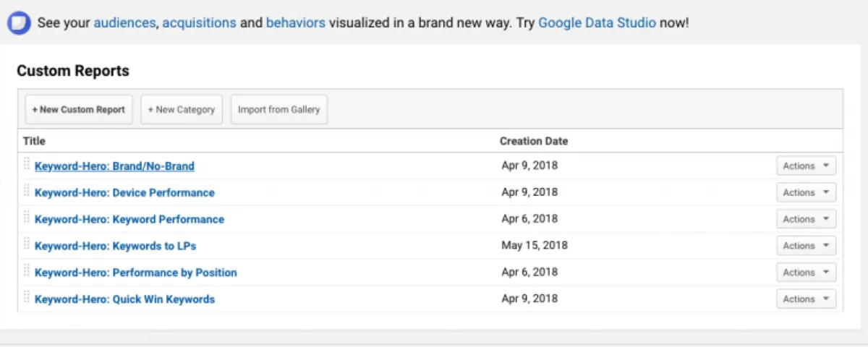Click drag handle beside Brand/No-Brand report
The height and width of the screenshot is (347, 868).
tap(27, 164)
